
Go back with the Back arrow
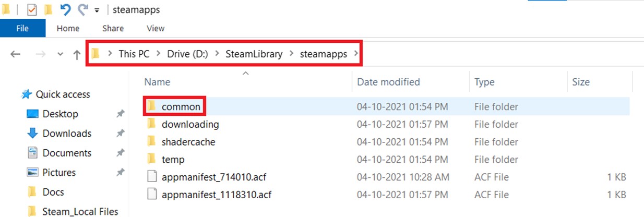coord(16,54)
